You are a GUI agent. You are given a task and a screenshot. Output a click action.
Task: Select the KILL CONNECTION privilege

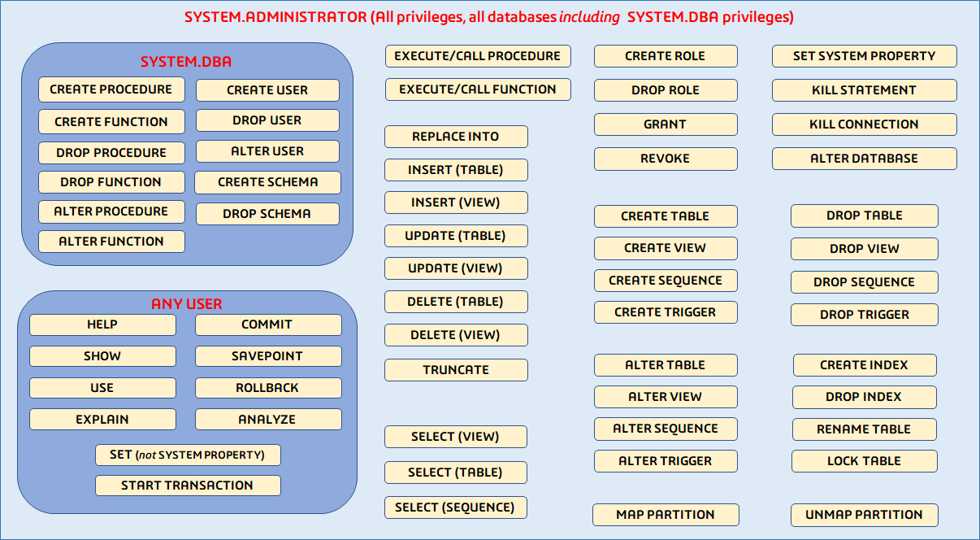864,124
